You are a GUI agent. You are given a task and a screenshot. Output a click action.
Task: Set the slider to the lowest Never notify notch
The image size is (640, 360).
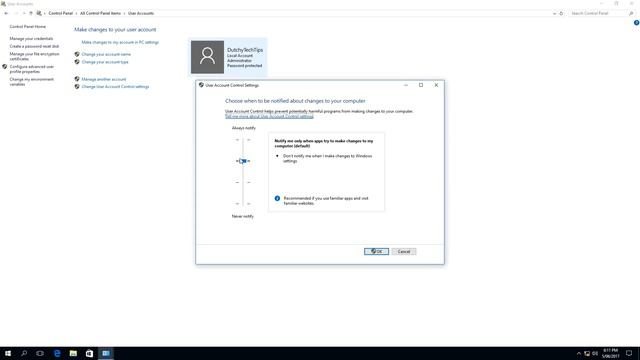243,203
